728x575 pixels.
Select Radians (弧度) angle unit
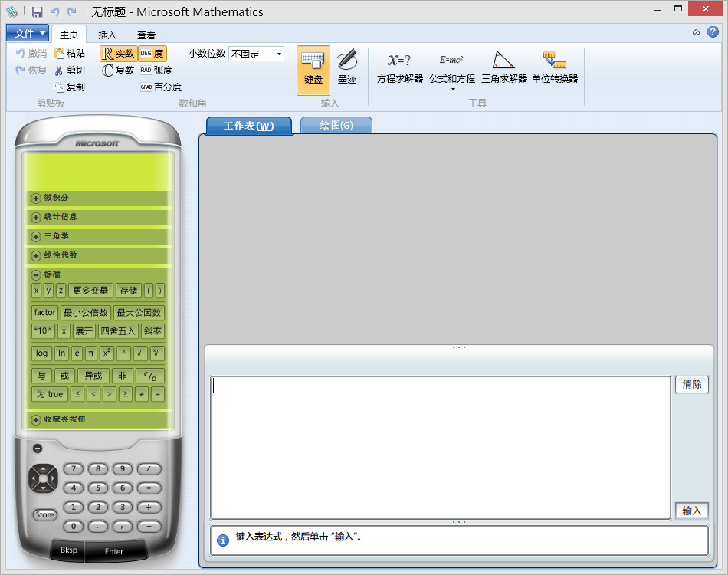(156, 71)
